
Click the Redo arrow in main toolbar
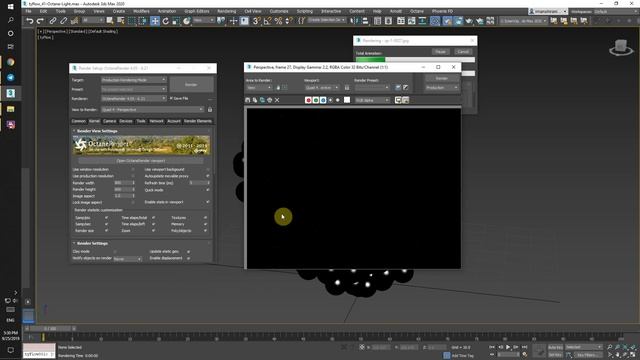(40, 21)
